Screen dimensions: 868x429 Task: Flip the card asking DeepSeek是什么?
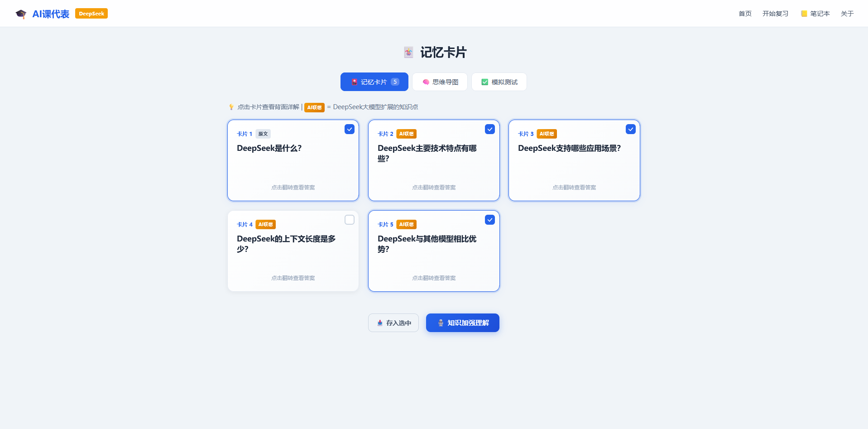pos(293,160)
